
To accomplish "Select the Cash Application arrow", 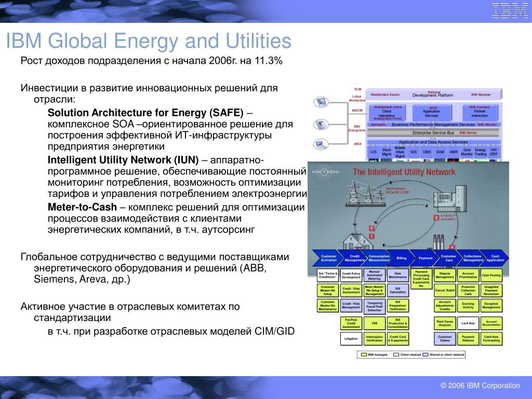I will (495, 258).
